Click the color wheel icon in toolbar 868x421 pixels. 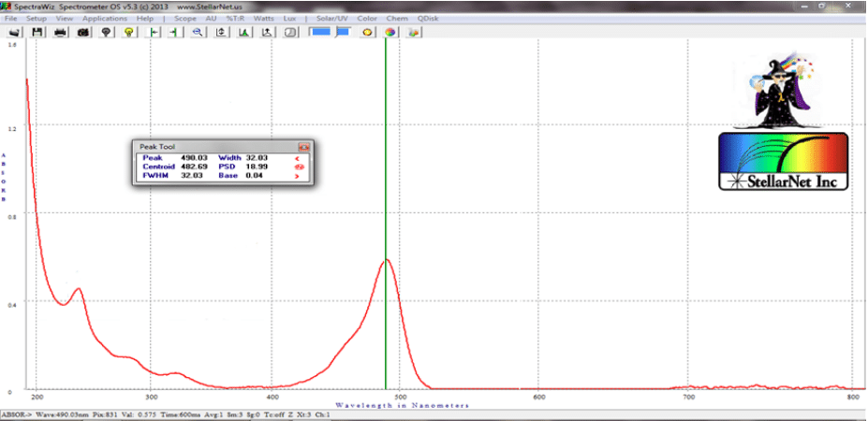[390, 32]
